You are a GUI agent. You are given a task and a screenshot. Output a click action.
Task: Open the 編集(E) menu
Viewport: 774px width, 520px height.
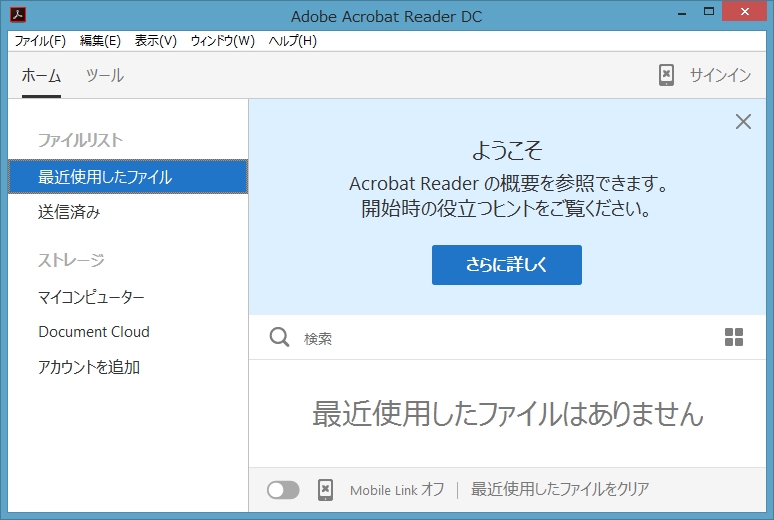(100, 40)
